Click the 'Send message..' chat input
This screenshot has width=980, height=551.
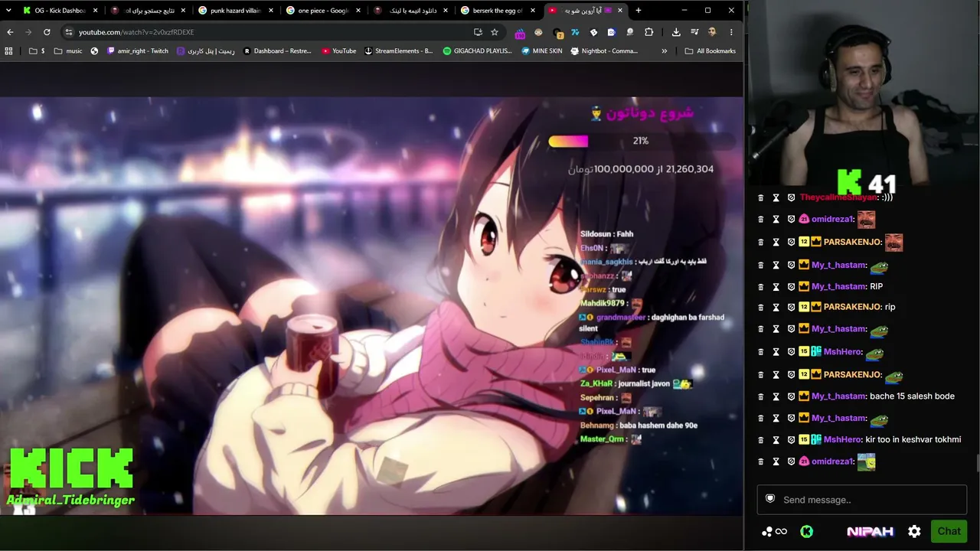[861, 500]
